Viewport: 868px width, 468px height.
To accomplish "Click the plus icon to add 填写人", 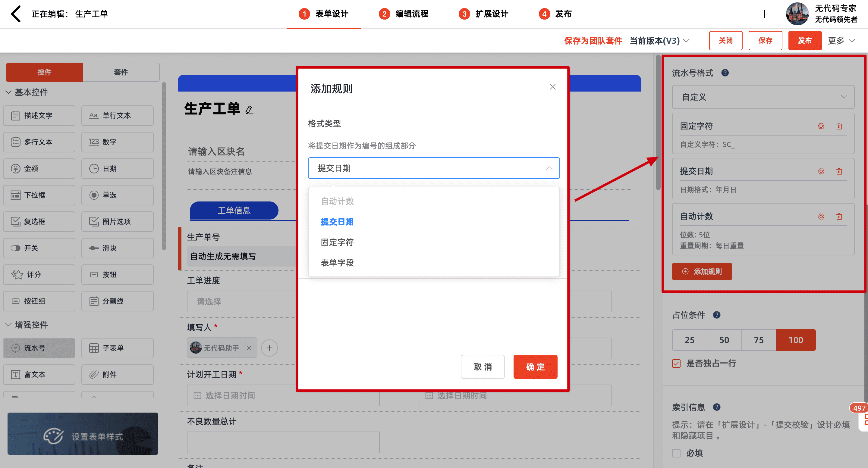I will click(269, 348).
